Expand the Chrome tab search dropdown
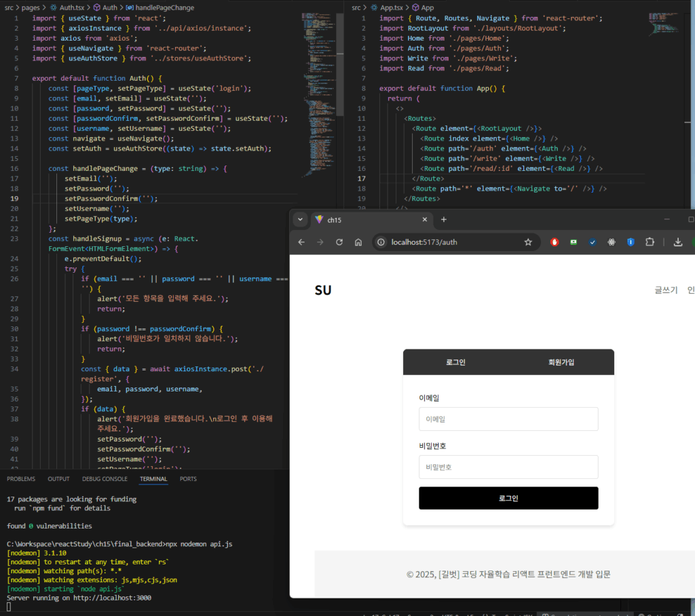 coord(301,220)
